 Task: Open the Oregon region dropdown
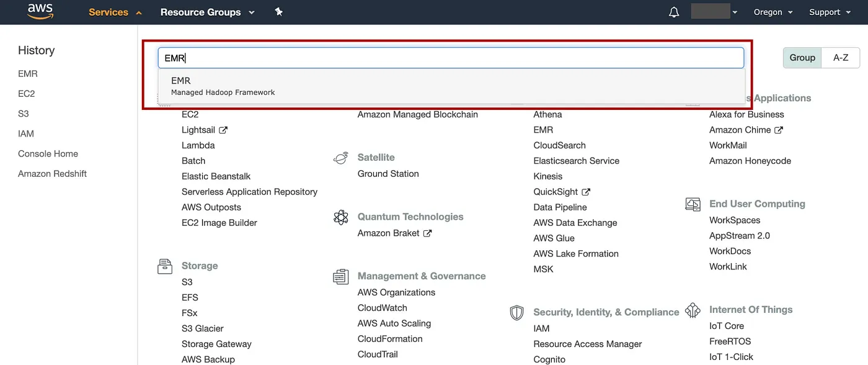point(773,12)
